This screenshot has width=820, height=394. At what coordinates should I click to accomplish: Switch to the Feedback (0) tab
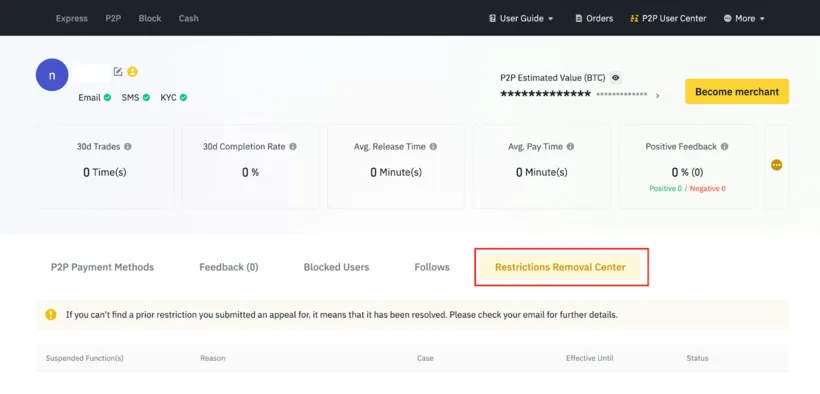[229, 267]
